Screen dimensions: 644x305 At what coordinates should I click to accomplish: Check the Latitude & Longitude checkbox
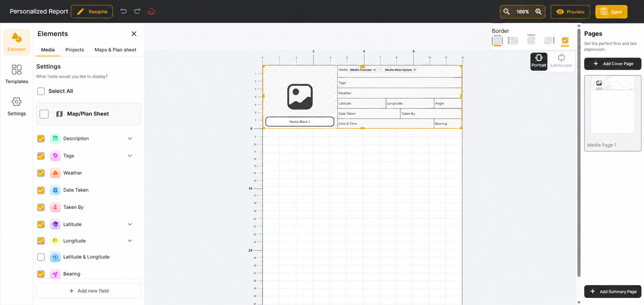tap(41, 257)
